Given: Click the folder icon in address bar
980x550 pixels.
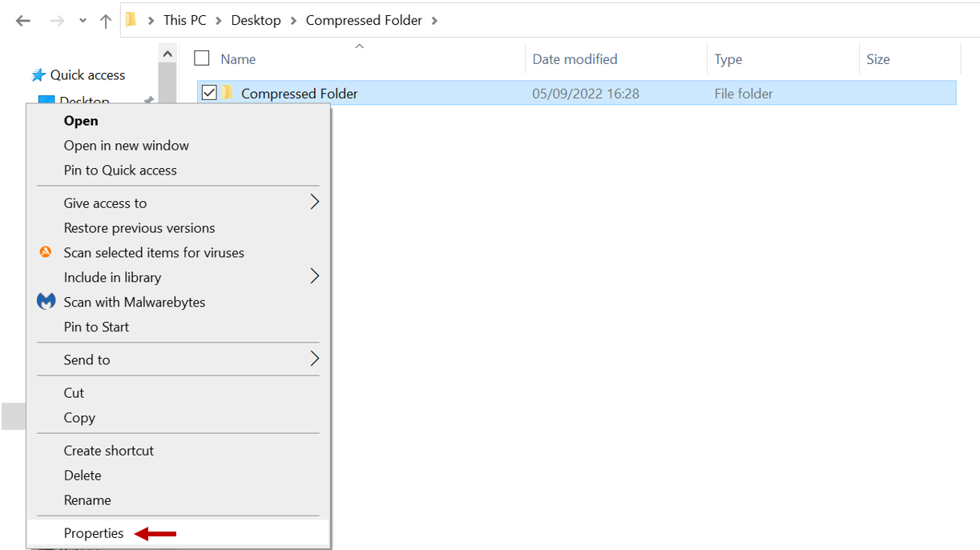Looking at the screenshot, I should 131,20.
